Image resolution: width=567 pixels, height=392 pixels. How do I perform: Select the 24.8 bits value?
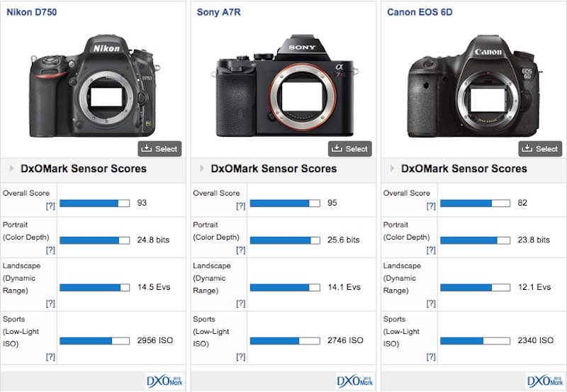coord(153,240)
